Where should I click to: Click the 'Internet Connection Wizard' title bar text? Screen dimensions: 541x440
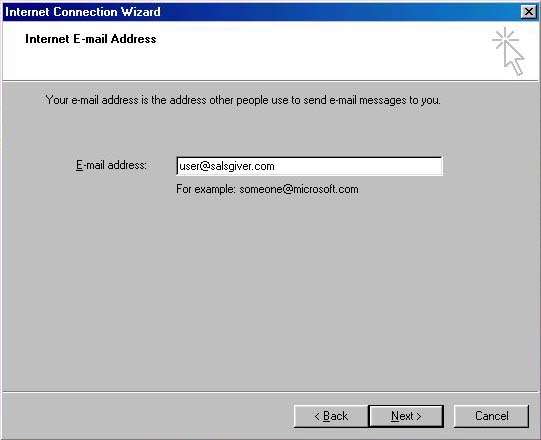83,12
